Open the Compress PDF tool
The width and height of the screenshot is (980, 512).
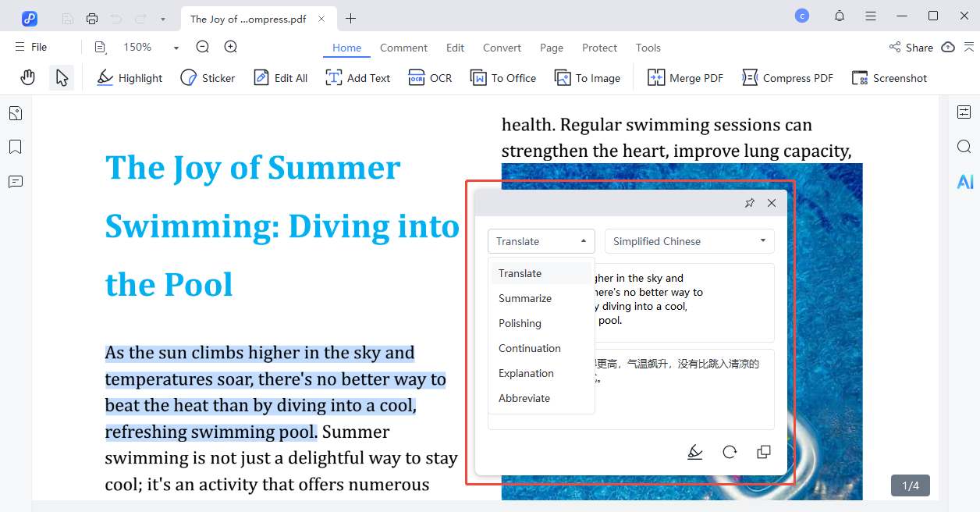pos(787,78)
